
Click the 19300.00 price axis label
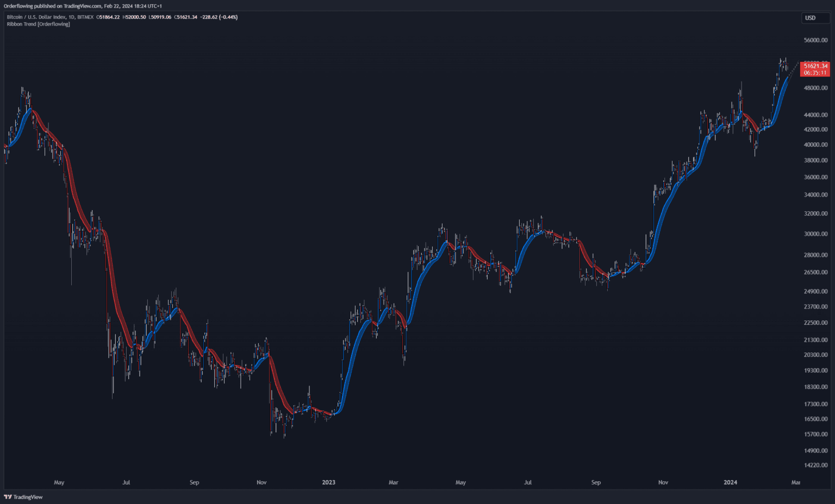coord(815,370)
